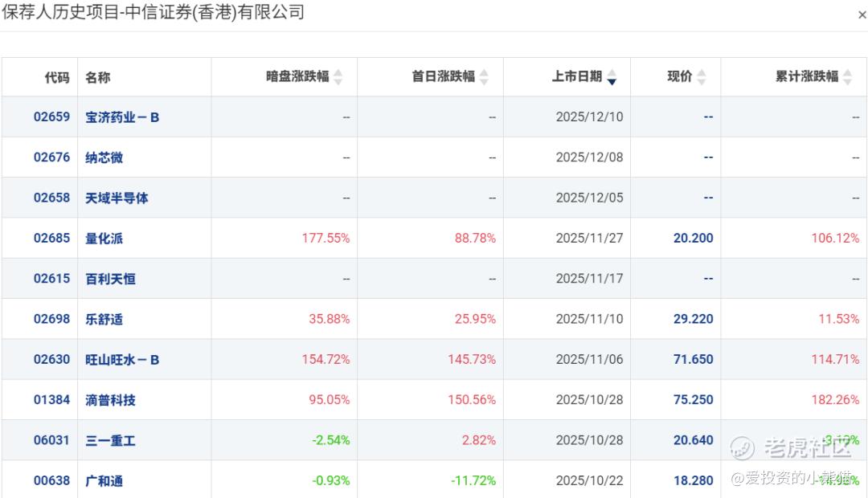Click the 现价 header text
This screenshot has height=498, width=868.
pos(680,76)
